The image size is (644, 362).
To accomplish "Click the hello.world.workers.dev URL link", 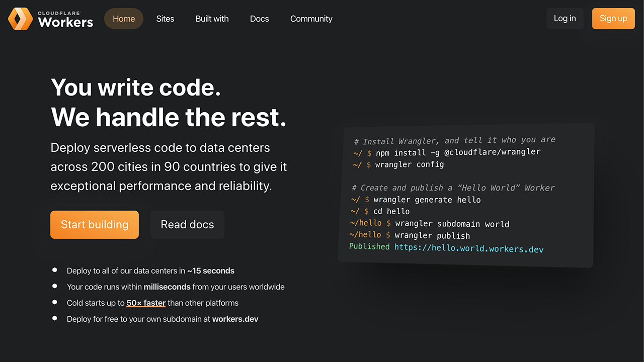I will pos(469,248).
